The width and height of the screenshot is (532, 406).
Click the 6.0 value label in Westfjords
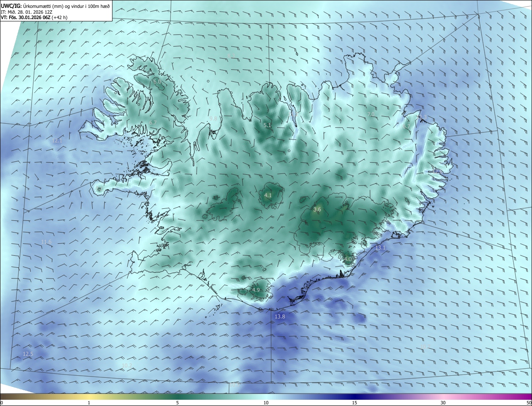(x=157, y=82)
